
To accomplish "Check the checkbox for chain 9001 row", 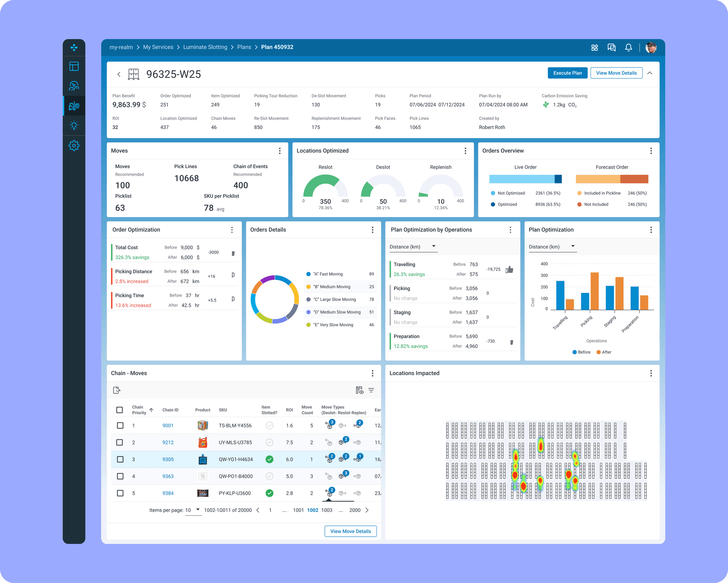I will [x=120, y=426].
